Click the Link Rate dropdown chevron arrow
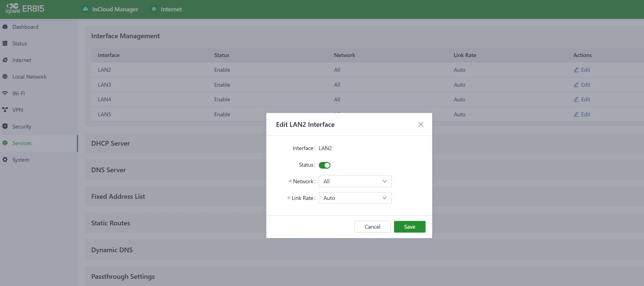The height and width of the screenshot is (286, 644). coord(384,198)
